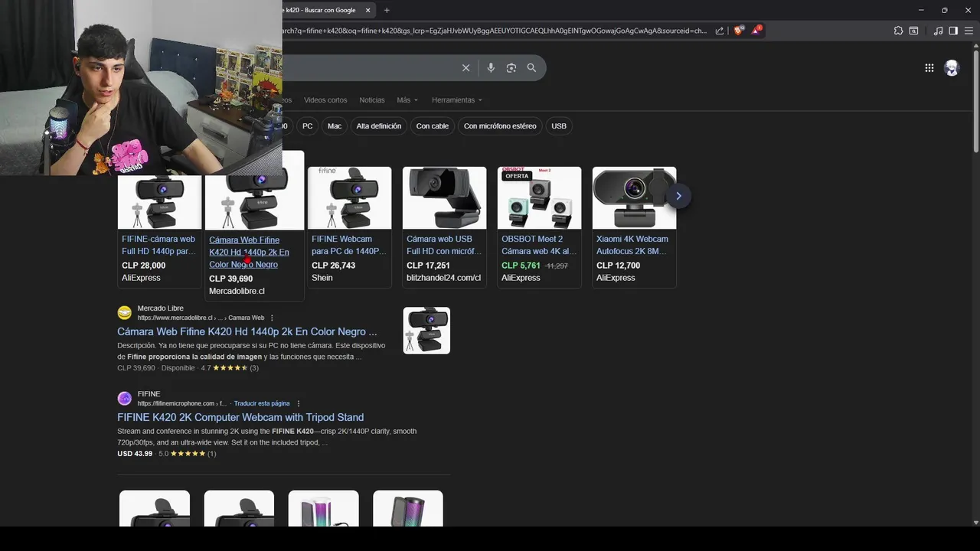
Task: Close the current Google search tab
Action: click(367, 10)
